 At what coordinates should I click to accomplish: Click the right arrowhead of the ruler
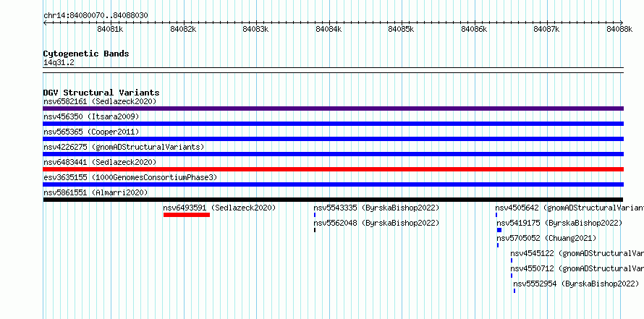coord(622,22)
